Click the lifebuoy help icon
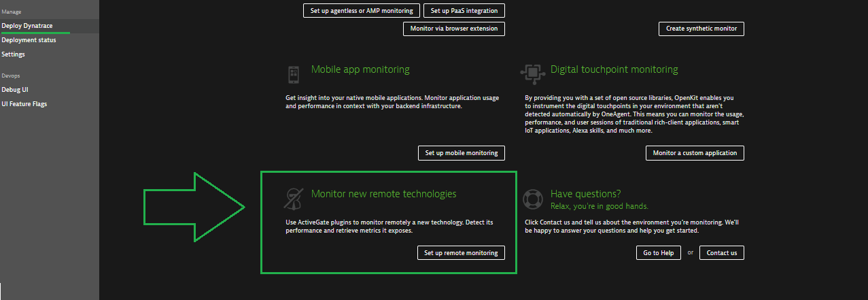 tap(532, 199)
